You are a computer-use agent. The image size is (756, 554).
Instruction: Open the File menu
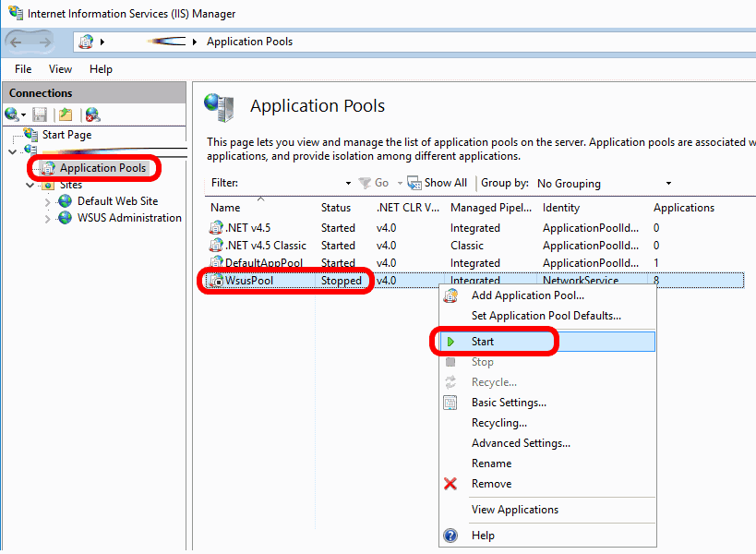click(x=22, y=68)
